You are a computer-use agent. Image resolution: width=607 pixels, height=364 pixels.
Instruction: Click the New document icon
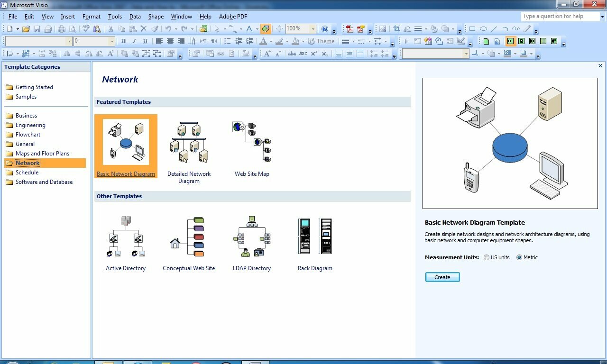(9, 29)
